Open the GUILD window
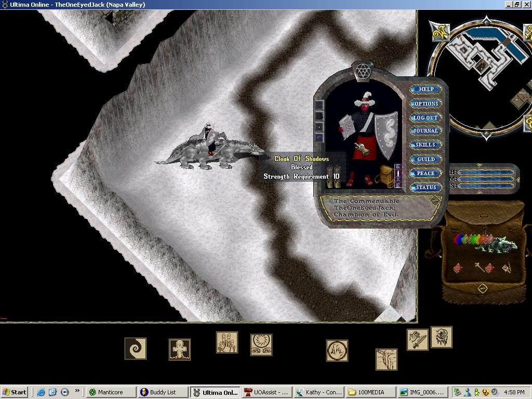 (x=426, y=159)
